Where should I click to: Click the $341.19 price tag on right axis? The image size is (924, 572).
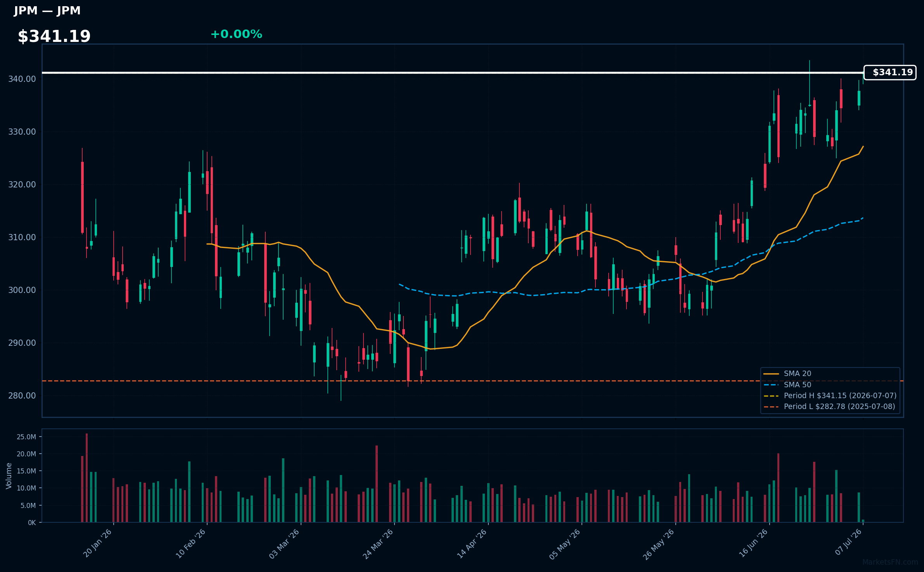890,73
